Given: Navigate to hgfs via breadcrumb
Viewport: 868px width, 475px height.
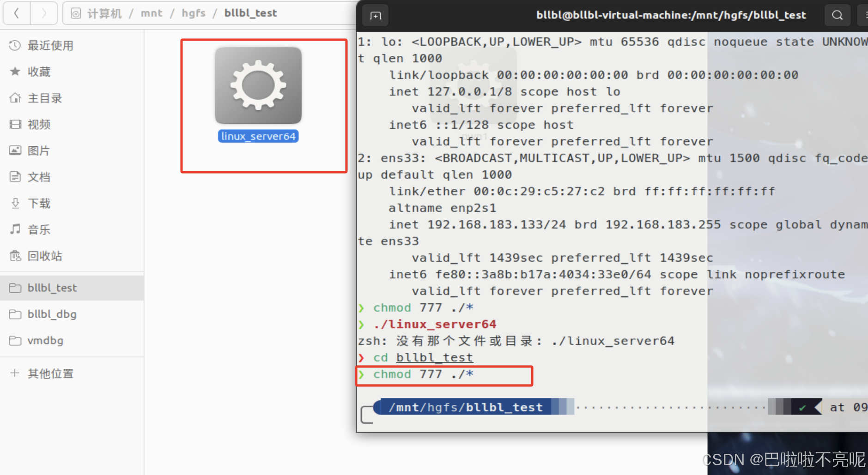Looking at the screenshot, I should click(193, 13).
